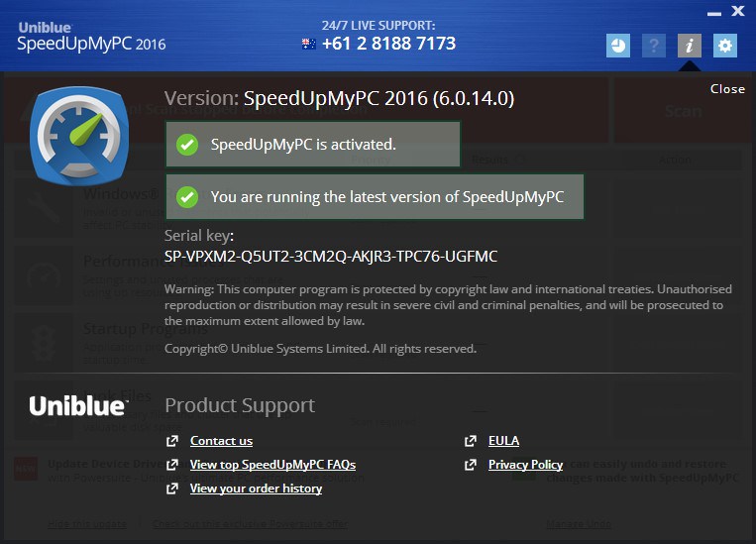Open the EULA link
Screen dimensions: 756x544
click(503, 441)
